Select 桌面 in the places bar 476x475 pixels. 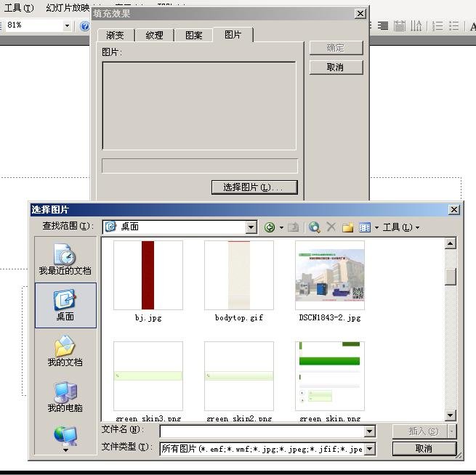pyautogui.click(x=65, y=304)
